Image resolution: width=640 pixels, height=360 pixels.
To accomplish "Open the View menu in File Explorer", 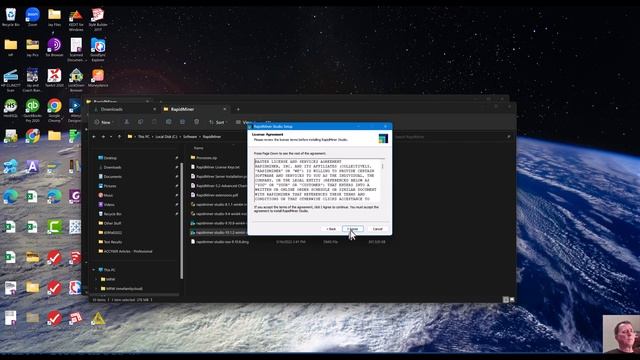I will pos(244,122).
